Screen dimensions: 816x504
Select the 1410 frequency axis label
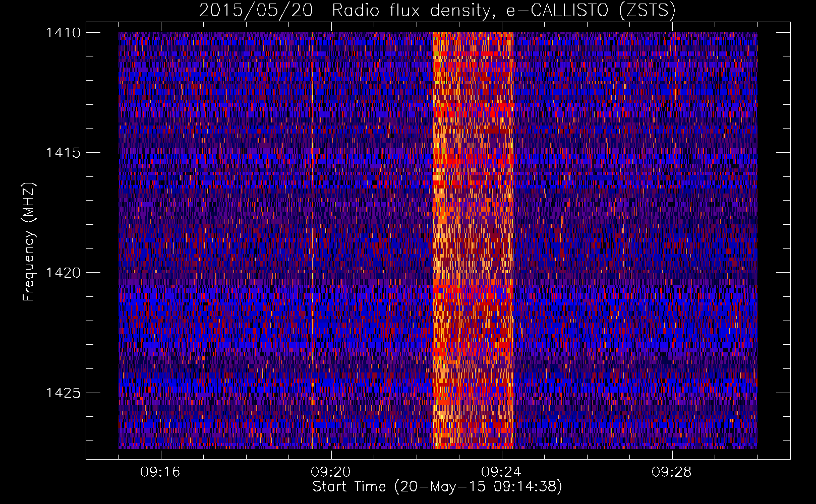coord(63,33)
